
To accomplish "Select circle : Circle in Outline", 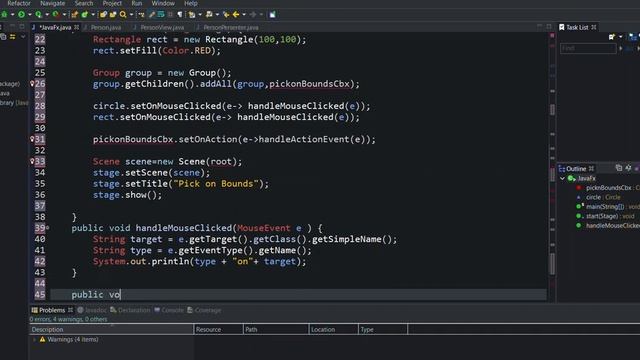I will pos(603,197).
